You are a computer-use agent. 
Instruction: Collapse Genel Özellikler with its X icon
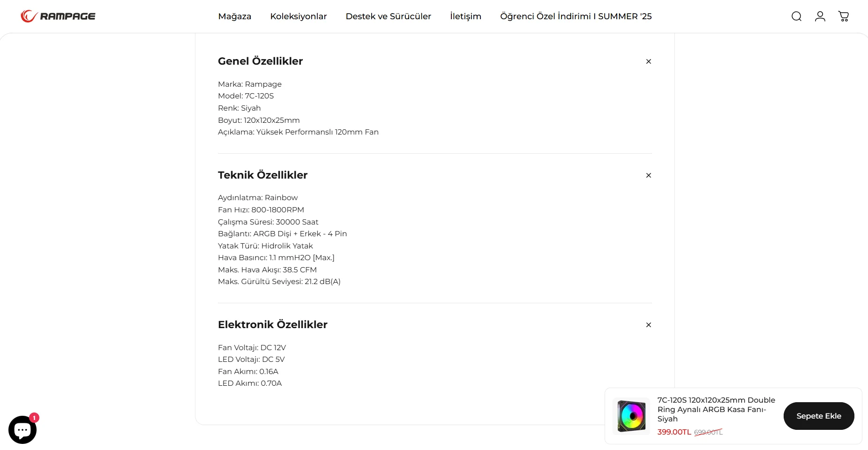pyautogui.click(x=649, y=61)
